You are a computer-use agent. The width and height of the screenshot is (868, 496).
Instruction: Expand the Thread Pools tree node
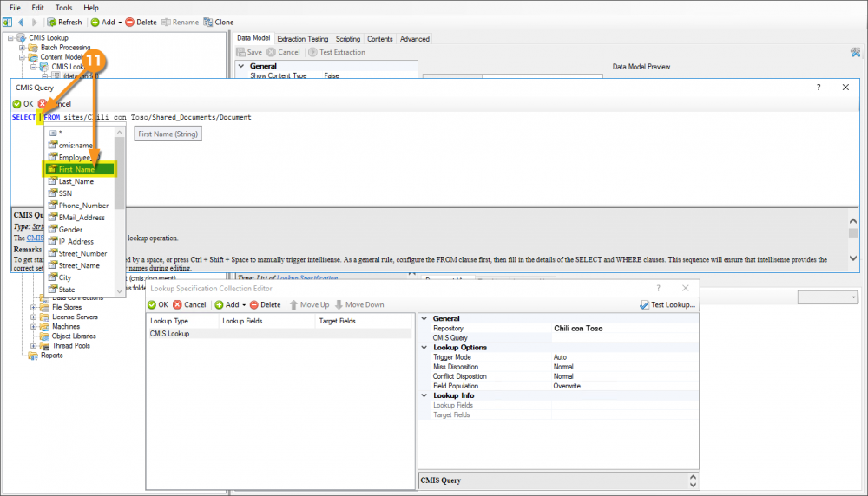tap(33, 346)
